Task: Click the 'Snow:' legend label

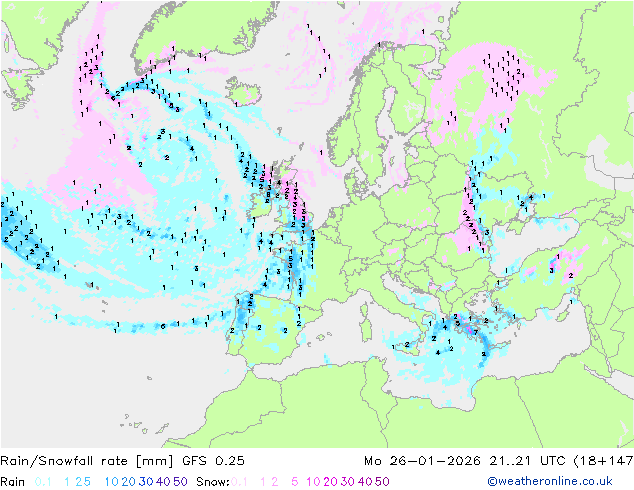Action: click(x=213, y=482)
